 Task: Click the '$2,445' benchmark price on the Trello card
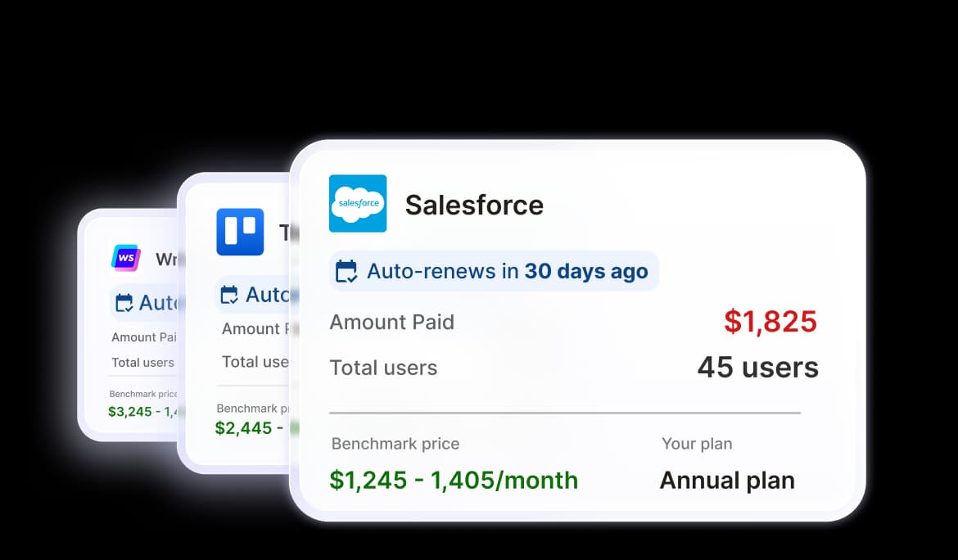[243, 428]
